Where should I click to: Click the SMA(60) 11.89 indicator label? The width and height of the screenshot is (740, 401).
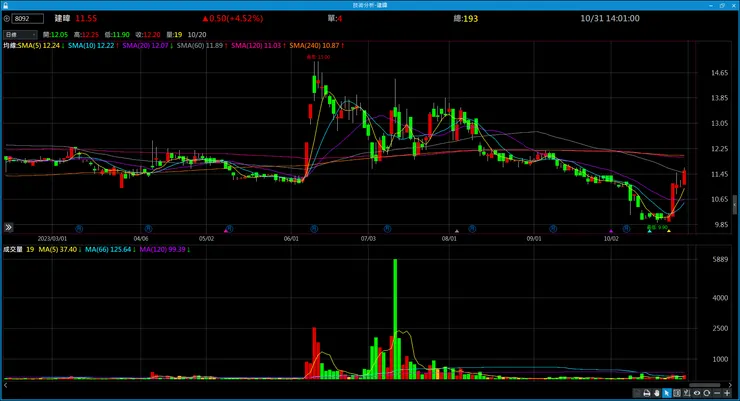(x=202, y=45)
